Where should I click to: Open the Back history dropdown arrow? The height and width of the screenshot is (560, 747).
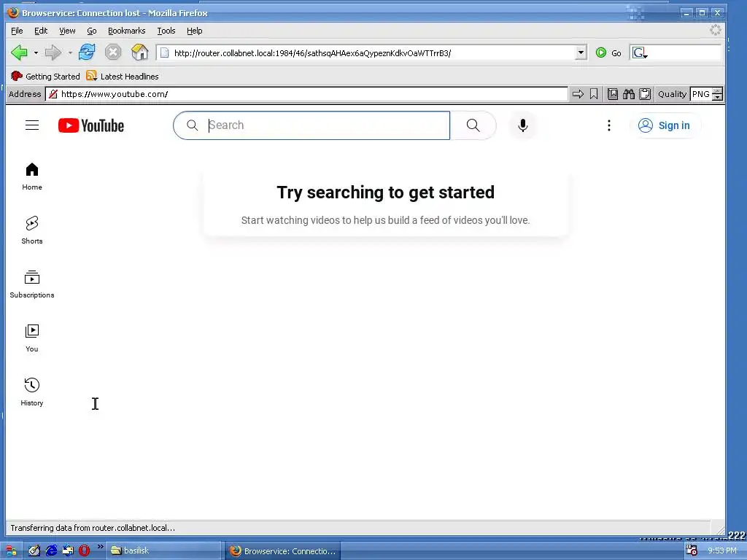click(36, 52)
